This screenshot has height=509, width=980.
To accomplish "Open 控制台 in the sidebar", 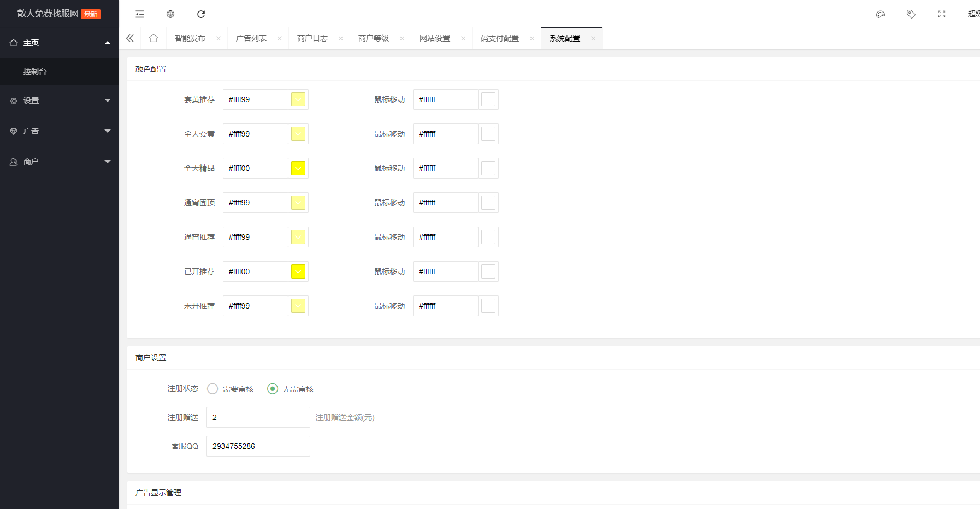I will pos(60,72).
